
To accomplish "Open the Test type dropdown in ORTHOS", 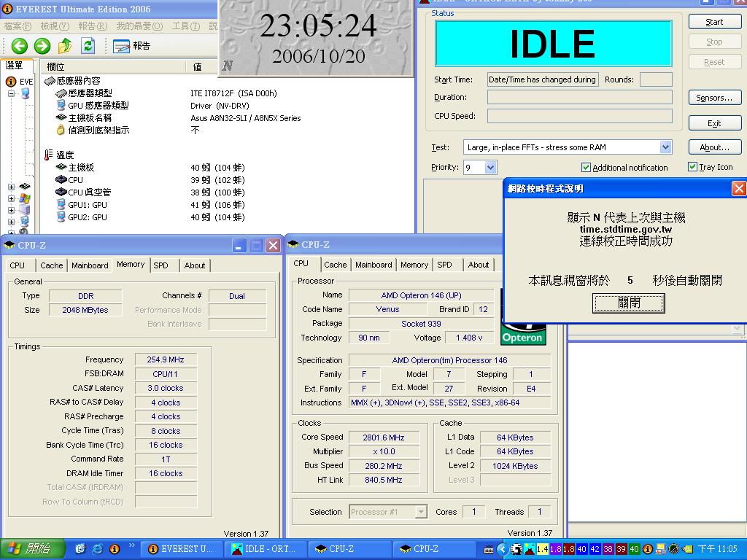I will 666,147.
